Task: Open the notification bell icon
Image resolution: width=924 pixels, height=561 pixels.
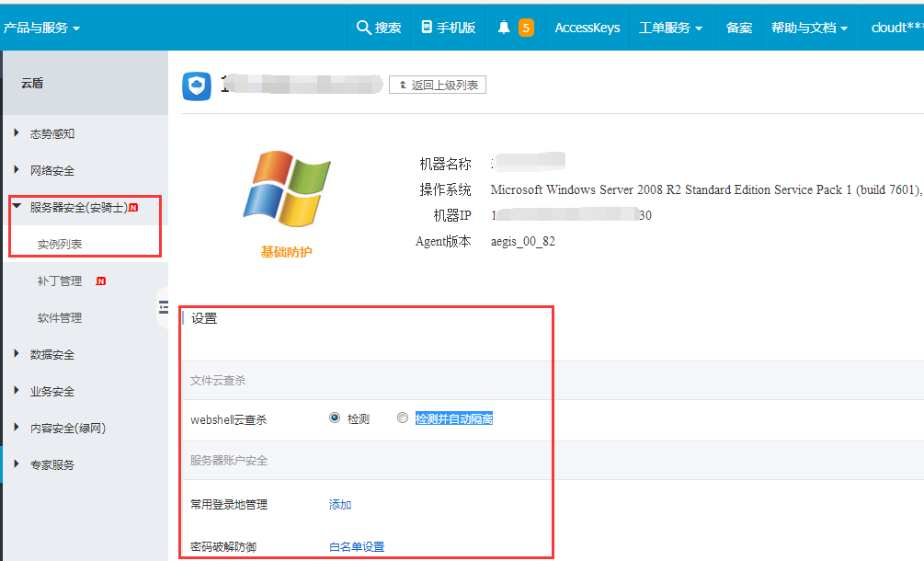Action: [x=504, y=27]
